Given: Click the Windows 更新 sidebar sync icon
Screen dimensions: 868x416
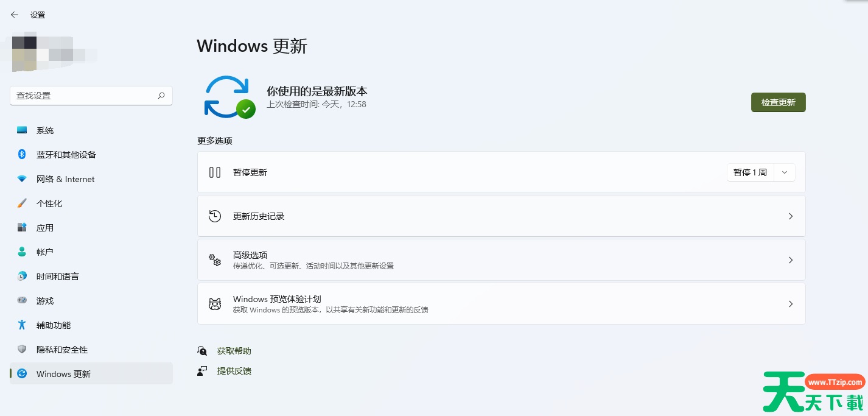Looking at the screenshot, I should [x=22, y=374].
